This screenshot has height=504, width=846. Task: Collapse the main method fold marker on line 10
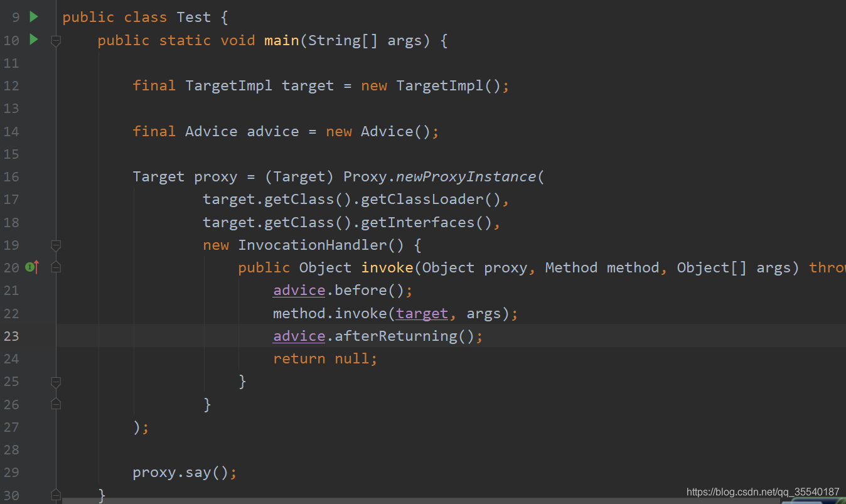56,41
